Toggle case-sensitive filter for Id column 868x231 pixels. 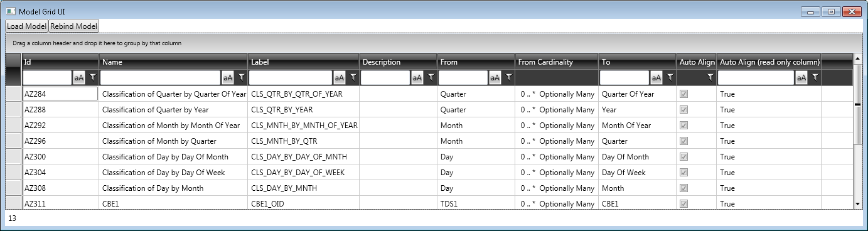79,77
